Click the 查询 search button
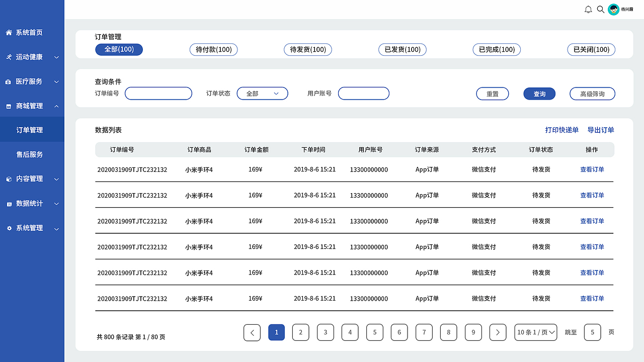Viewport: 644px width, 362px height. point(539,94)
